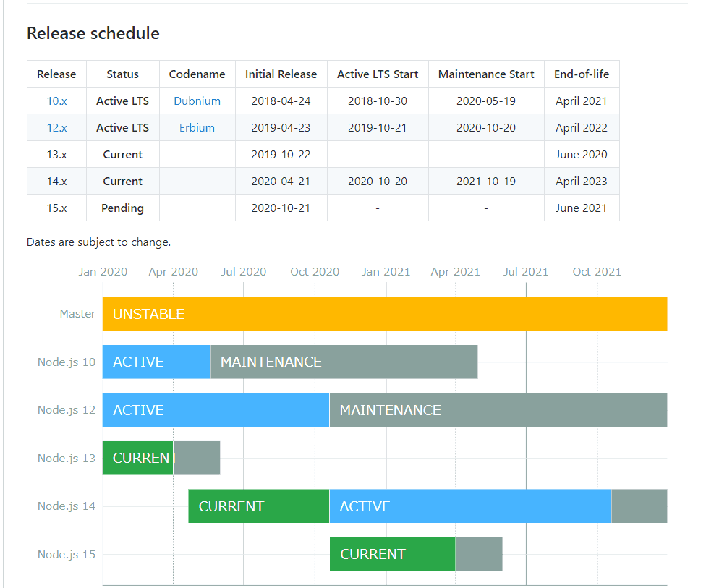Click the MAINTENANCE bar in Node.js 12 row
Screen dimensions: 706x588
pyautogui.click(x=498, y=410)
